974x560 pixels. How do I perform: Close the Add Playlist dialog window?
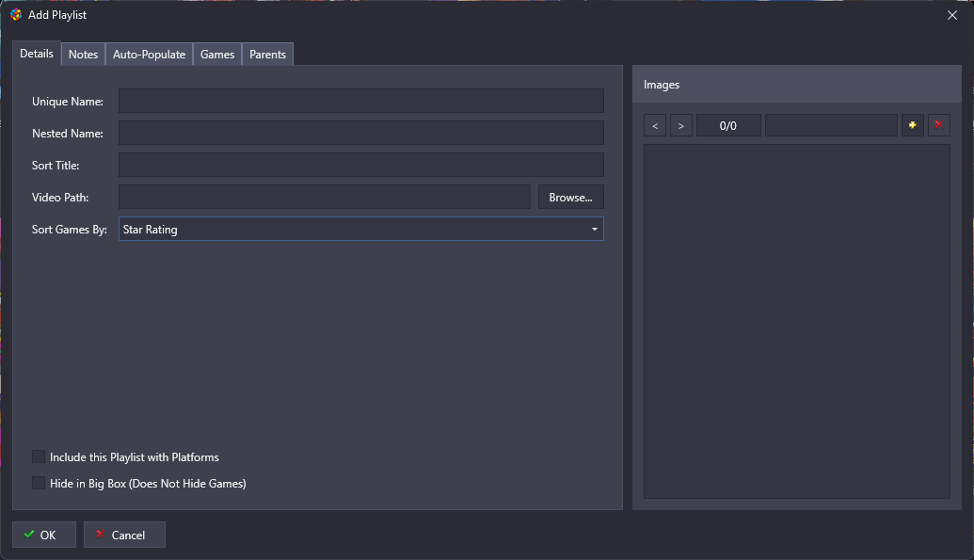click(x=951, y=15)
